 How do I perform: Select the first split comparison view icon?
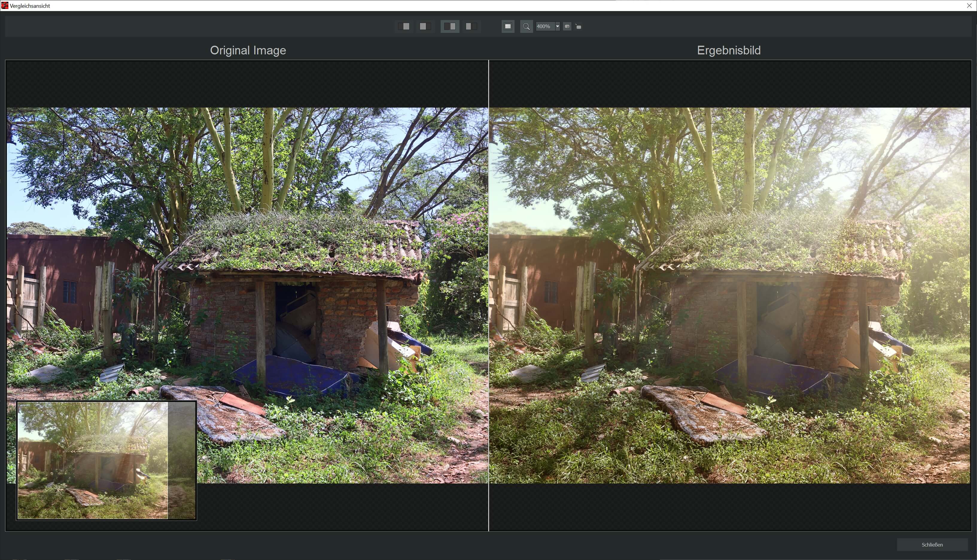pos(404,26)
